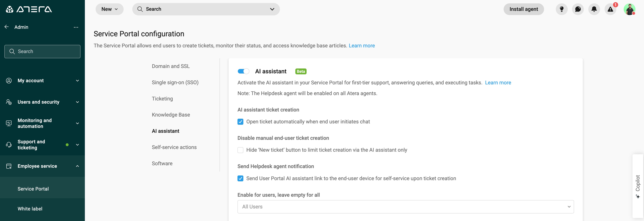Screen dimensions: 644x221
Task: Expand the top search bar chevron
Action: point(272,9)
